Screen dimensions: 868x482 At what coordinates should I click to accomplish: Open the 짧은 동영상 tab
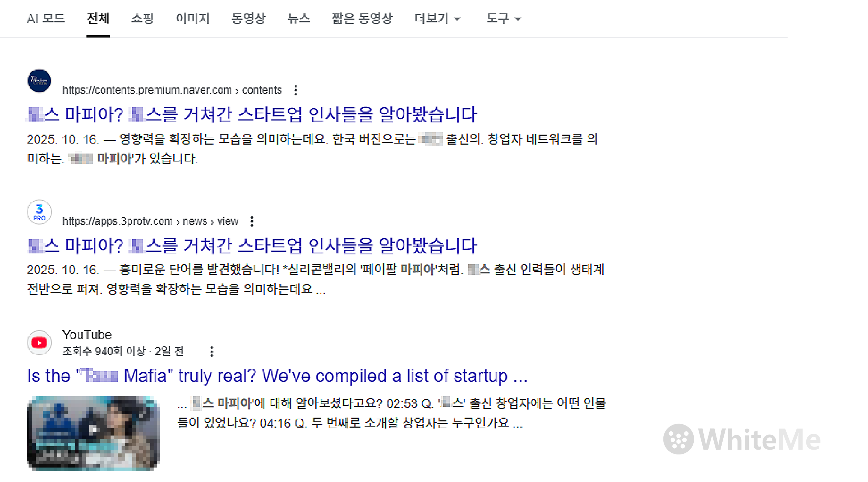[362, 19]
